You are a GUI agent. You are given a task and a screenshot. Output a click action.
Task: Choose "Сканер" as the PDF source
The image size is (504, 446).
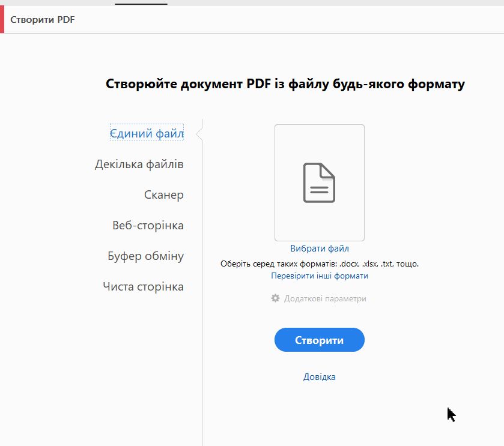pos(163,194)
